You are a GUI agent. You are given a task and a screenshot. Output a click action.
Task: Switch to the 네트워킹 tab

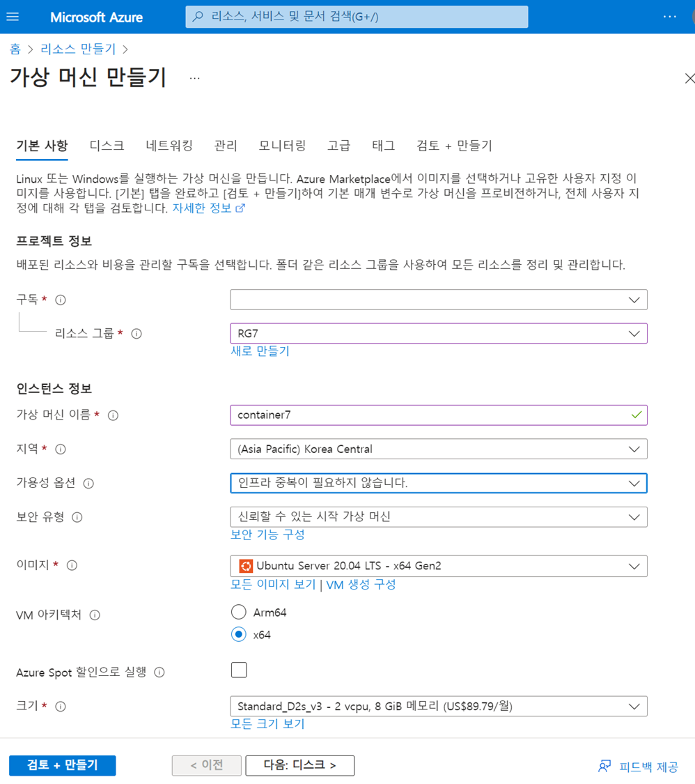coord(169,146)
